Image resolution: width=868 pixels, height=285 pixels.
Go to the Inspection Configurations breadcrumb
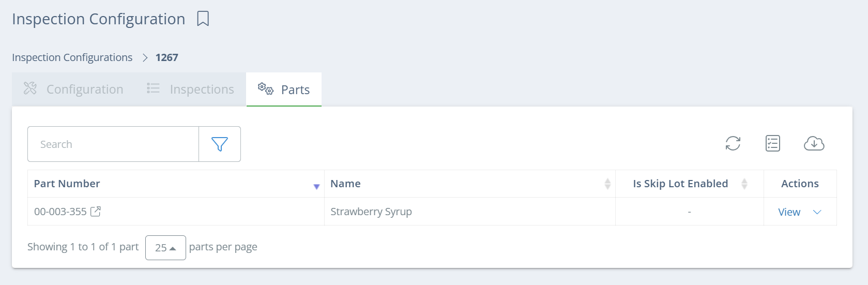click(72, 57)
